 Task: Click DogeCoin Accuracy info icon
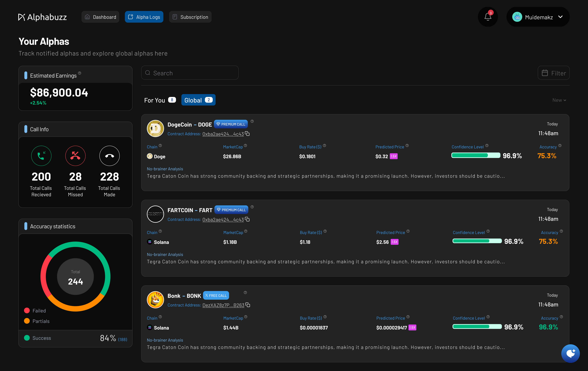pyautogui.click(x=560, y=146)
